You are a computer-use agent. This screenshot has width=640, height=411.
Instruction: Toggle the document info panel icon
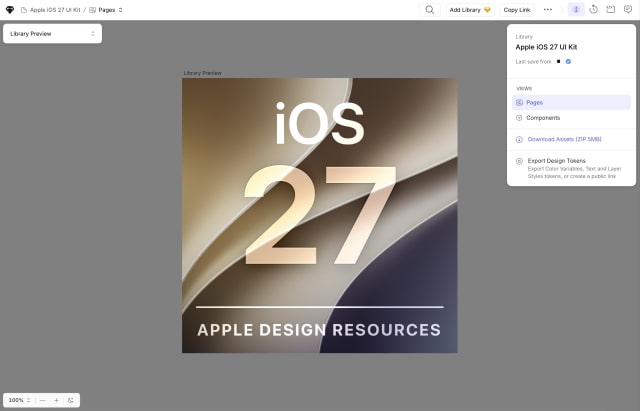[576, 10]
